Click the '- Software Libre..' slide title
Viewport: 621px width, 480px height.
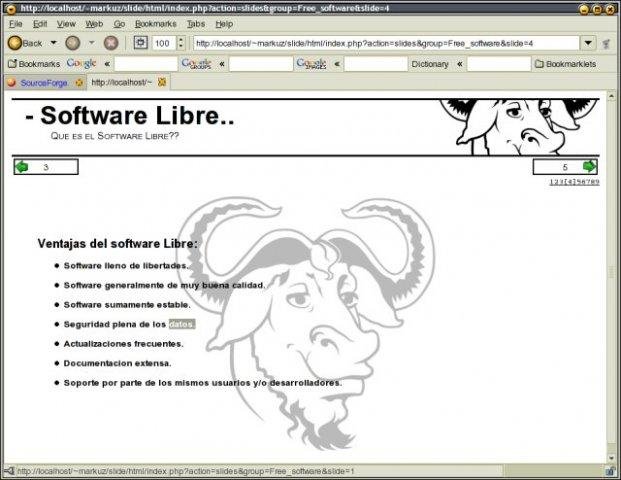[130, 115]
